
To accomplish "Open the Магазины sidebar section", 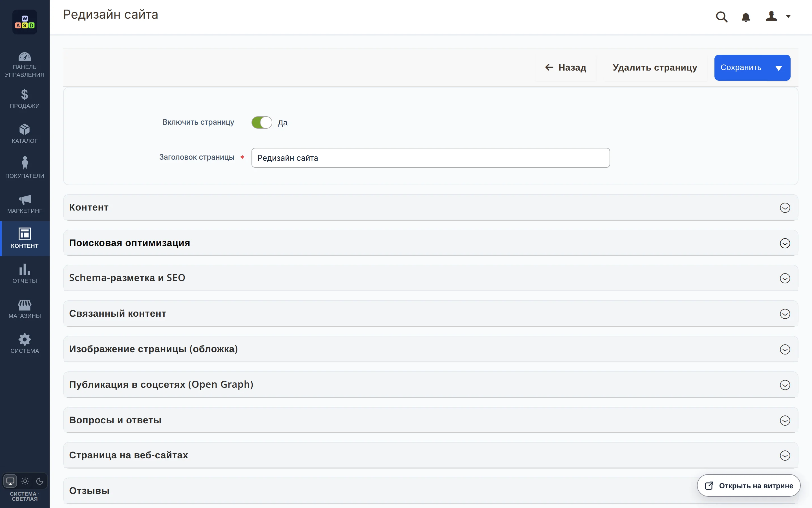I will coord(25,309).
